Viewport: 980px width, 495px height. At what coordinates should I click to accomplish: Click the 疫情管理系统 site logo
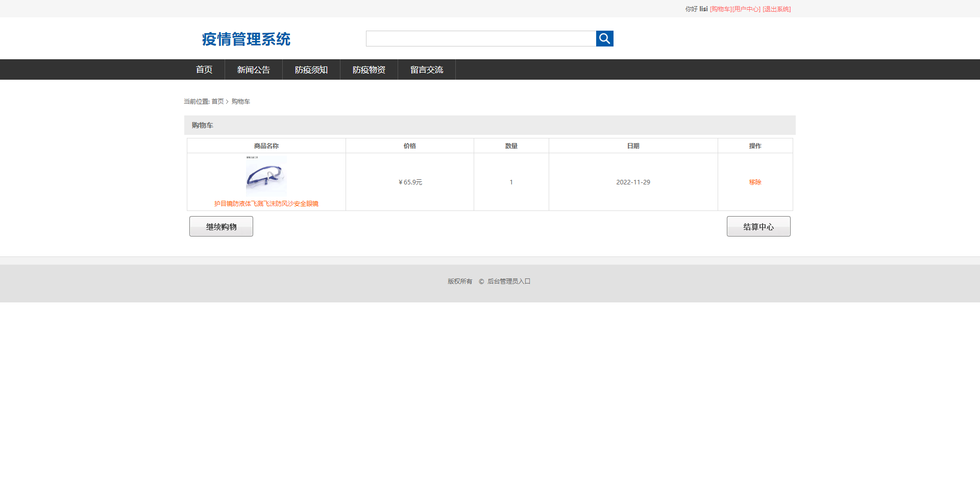click(x=246, y=39)
